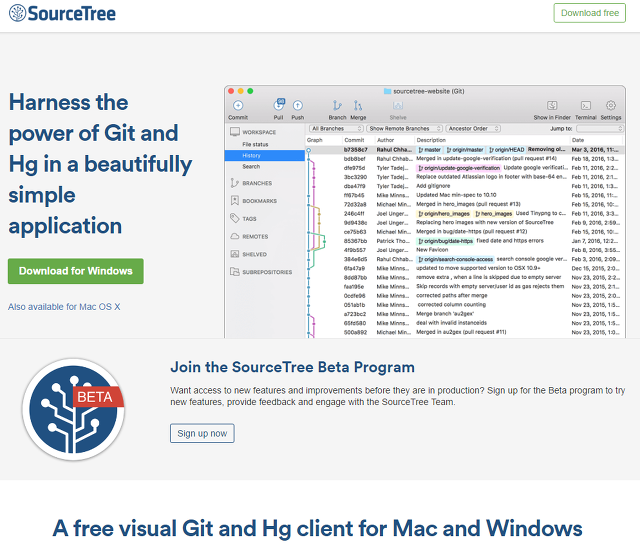Image resolution: width=640 pixels, height=551 pixels.
Task: Click the SourceTree Beta badge image
Action: (x=73, y=409)
